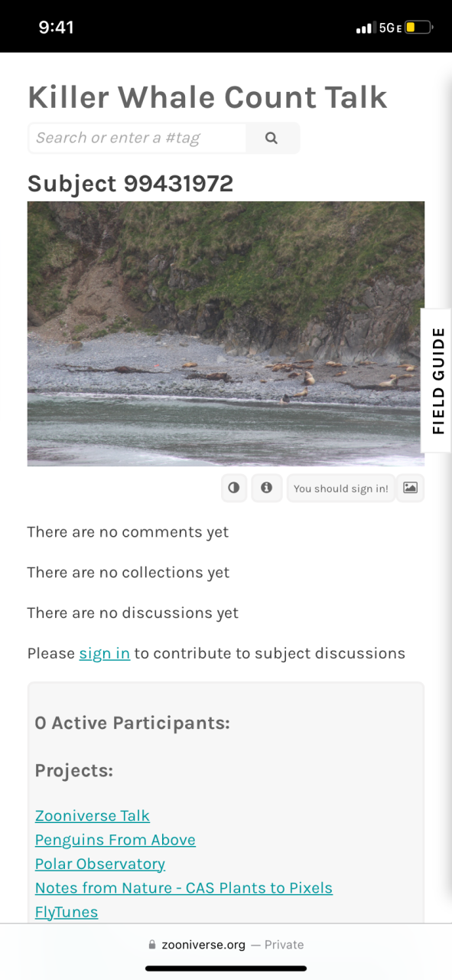The image size is (452, 980).
Task: Follow the 'sign in' link
Action: [105, 653]
